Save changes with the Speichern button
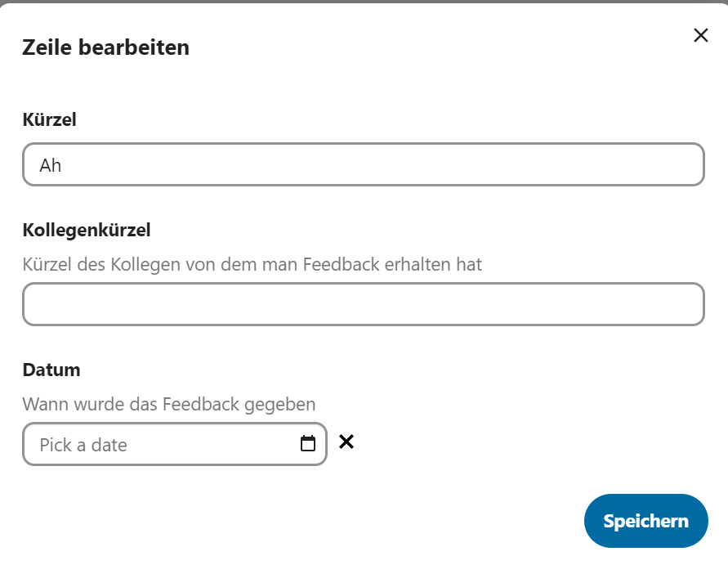The width and height of the screenshot is (728, 565). 645,521
